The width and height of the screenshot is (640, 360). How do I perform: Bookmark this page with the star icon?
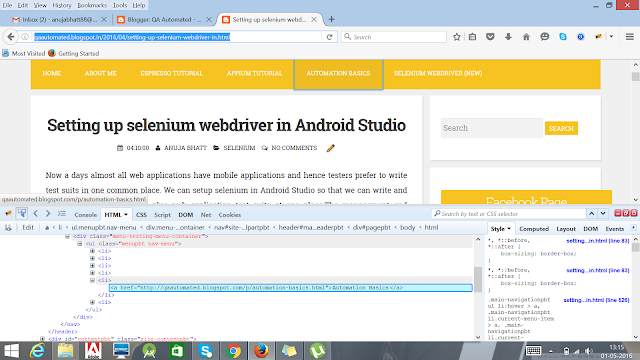[x=457, y=37]
